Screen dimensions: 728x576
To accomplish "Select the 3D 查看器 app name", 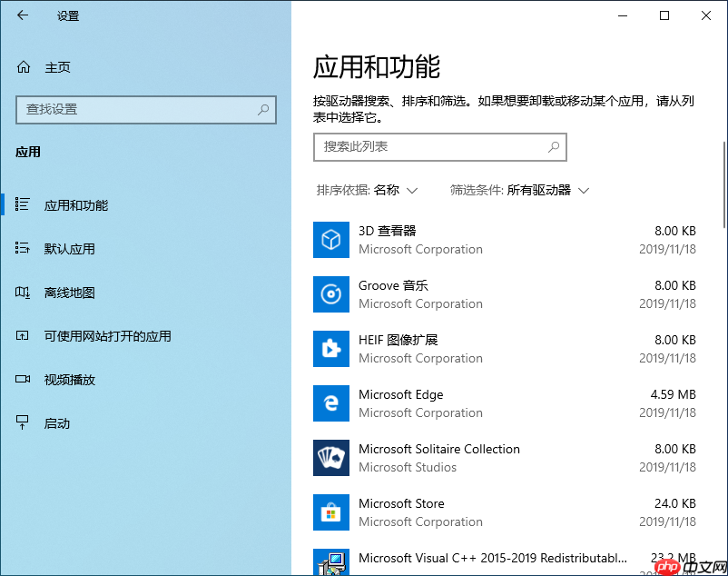I will 388,231.
